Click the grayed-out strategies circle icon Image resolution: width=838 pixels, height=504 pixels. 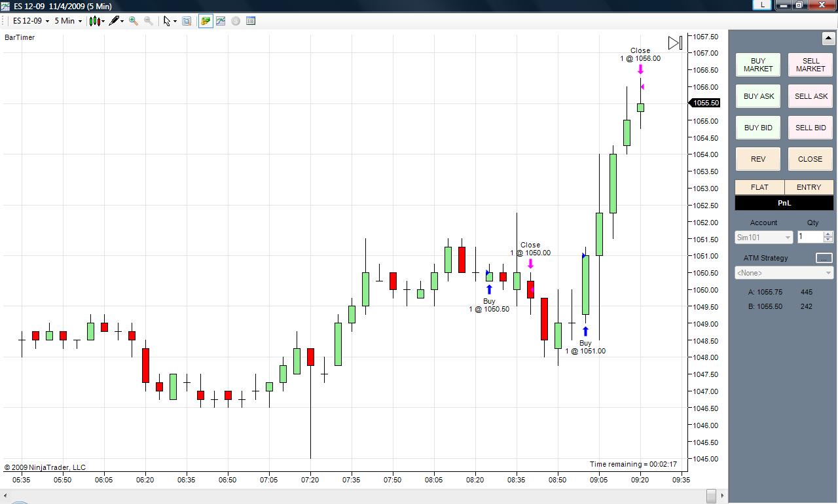(236, 21)
